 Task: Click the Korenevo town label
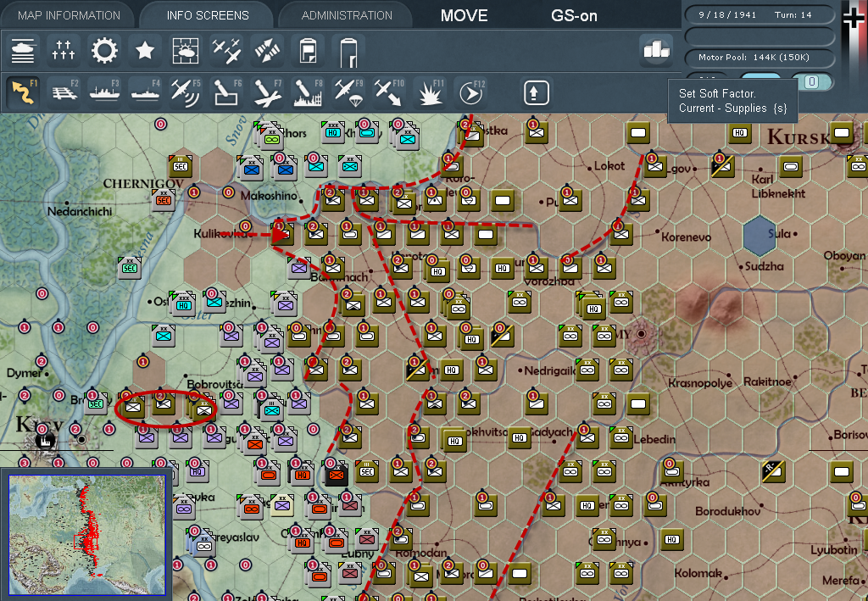click(686, 237)
